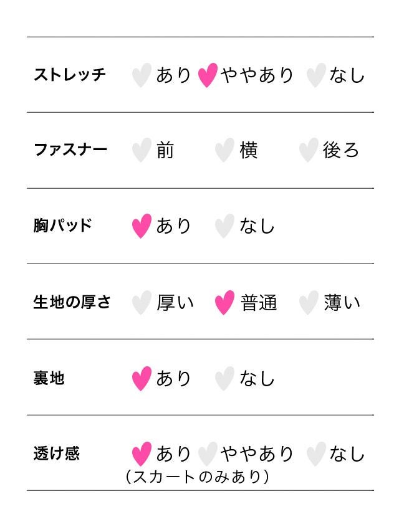
Task: Click the pink heart beside ストレッチ ややあり
Action: coord(207,75)
